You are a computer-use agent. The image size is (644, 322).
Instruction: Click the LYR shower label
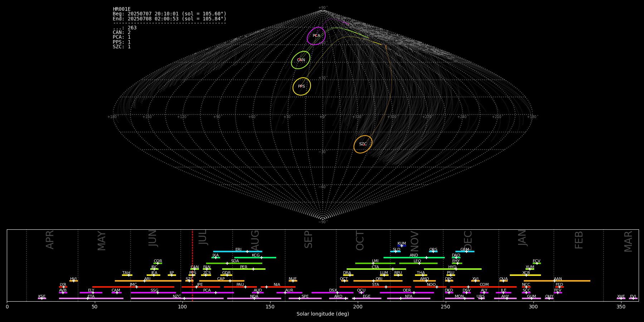click(x=63, y=285)
